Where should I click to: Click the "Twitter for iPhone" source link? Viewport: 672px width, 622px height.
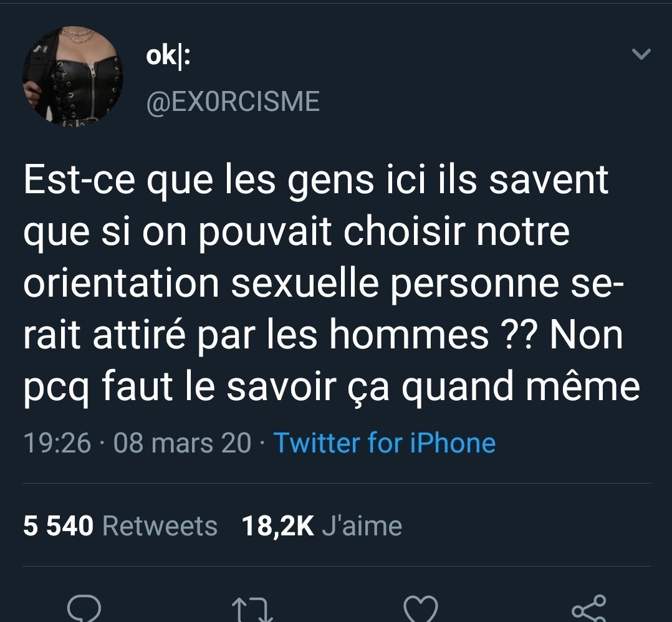[384, 443]
